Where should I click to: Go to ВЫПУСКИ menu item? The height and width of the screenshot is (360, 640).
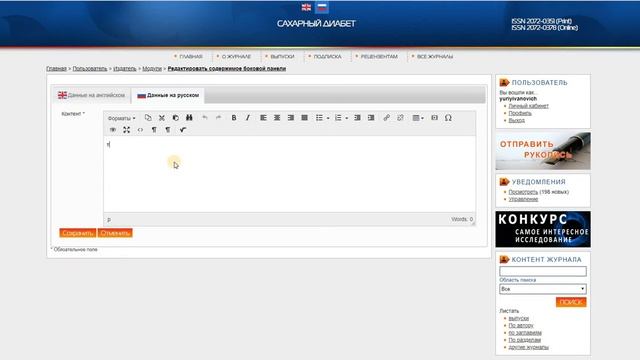282,56
